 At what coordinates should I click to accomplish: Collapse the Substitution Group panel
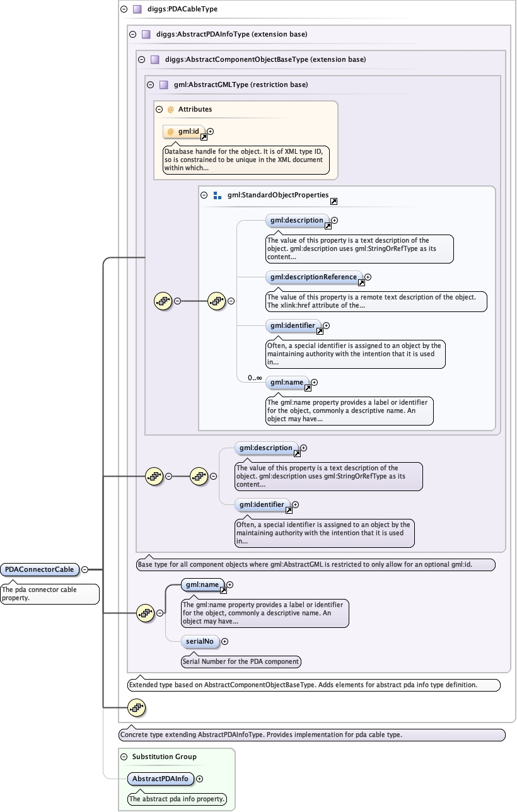(x=123, y=757)
